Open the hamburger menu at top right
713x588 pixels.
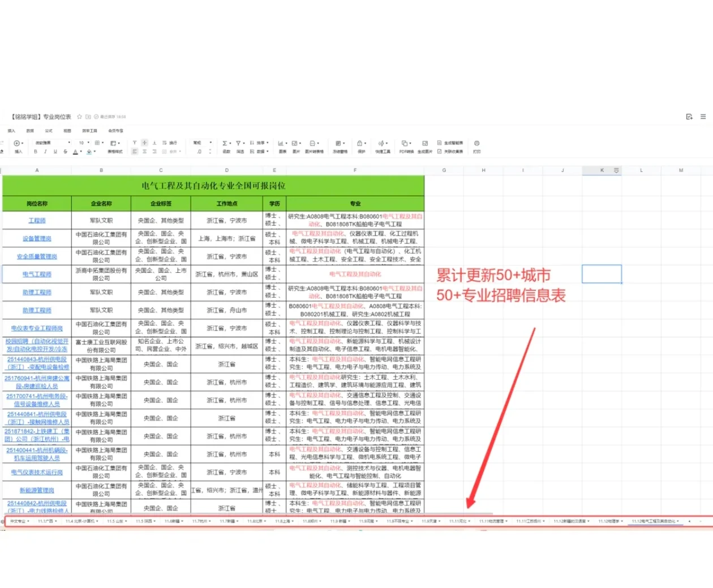703,117
